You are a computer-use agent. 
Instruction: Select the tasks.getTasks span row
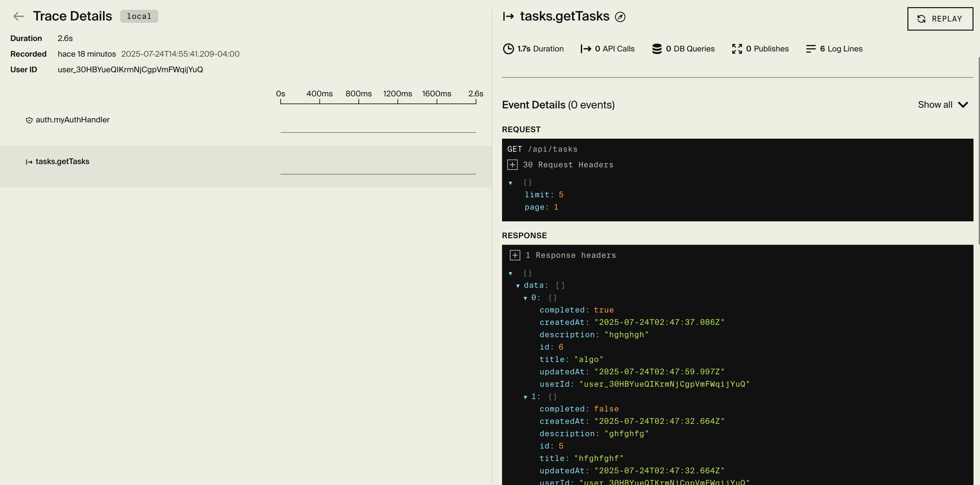(63, 161)
